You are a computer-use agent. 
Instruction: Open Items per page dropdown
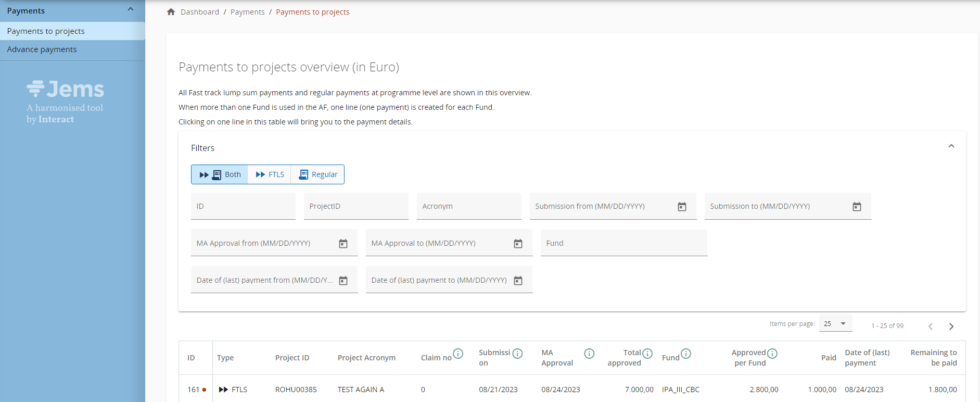pos(835,323)
